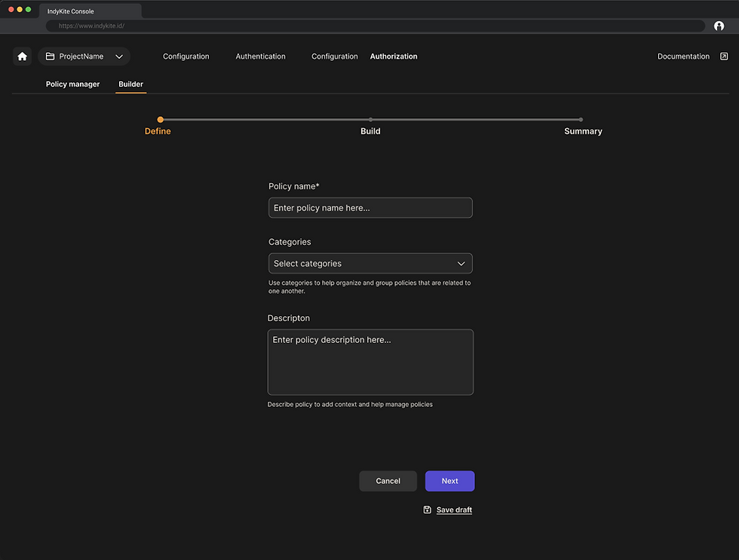739x560 pixels.
Task: Open the user profile avatar icon
Action: 719,26
